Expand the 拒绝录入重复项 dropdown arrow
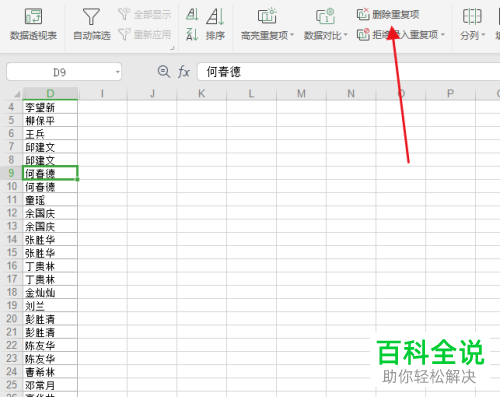 443,34
